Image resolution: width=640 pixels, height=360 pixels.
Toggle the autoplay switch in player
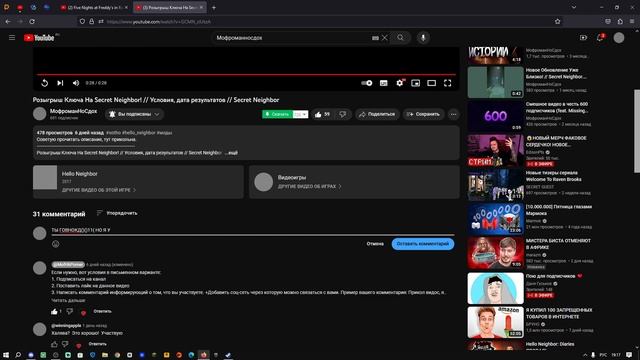(x=367, y=83)
